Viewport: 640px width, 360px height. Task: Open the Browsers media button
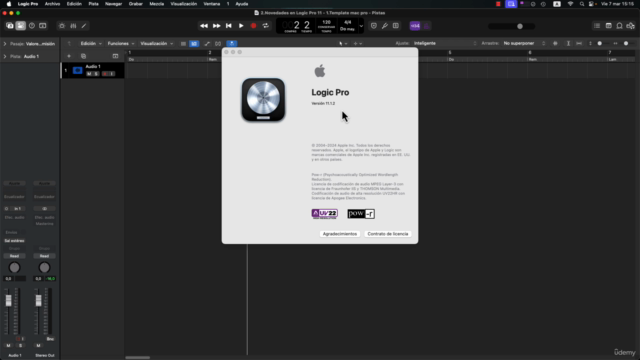(x=631, y=26)
